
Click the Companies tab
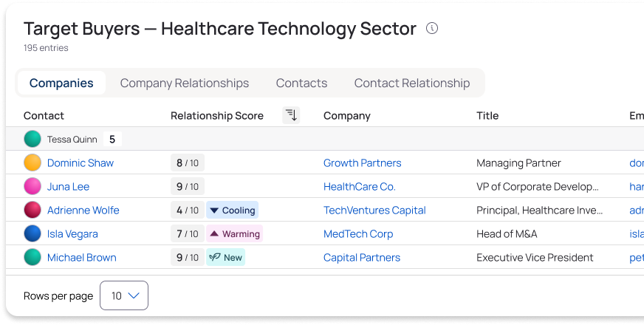pos(61,83)
